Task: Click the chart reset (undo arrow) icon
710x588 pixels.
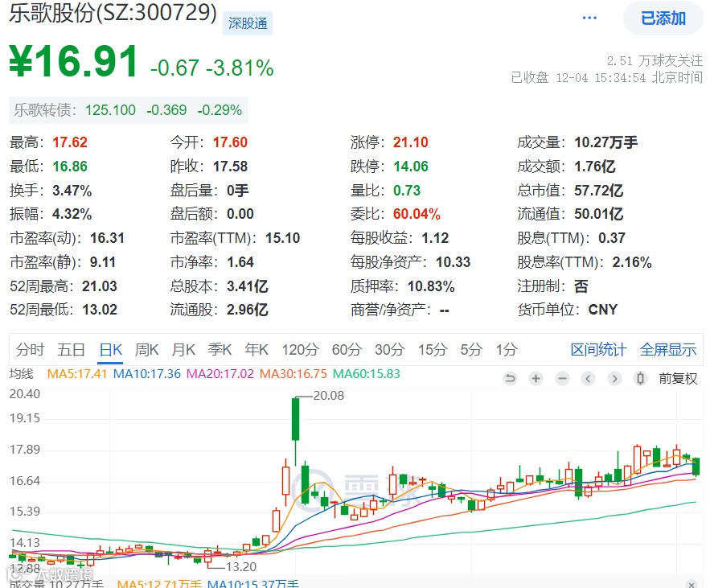Action: pyautogui.click(x=510, y=378)
